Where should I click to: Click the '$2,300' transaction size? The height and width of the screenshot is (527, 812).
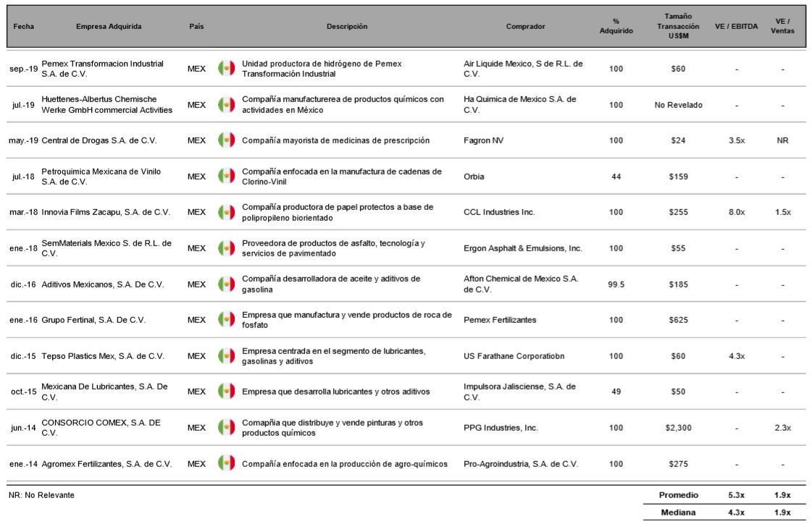coord(679,428)
